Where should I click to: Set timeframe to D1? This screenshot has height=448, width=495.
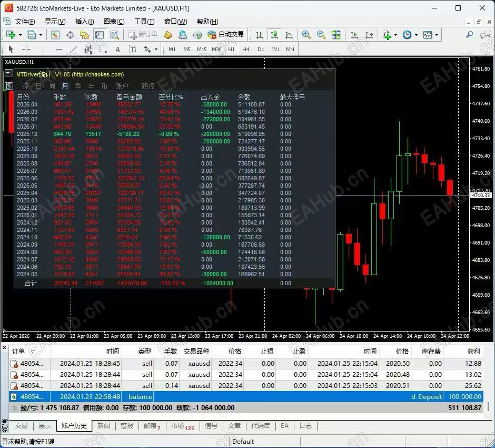pos(261,50)
